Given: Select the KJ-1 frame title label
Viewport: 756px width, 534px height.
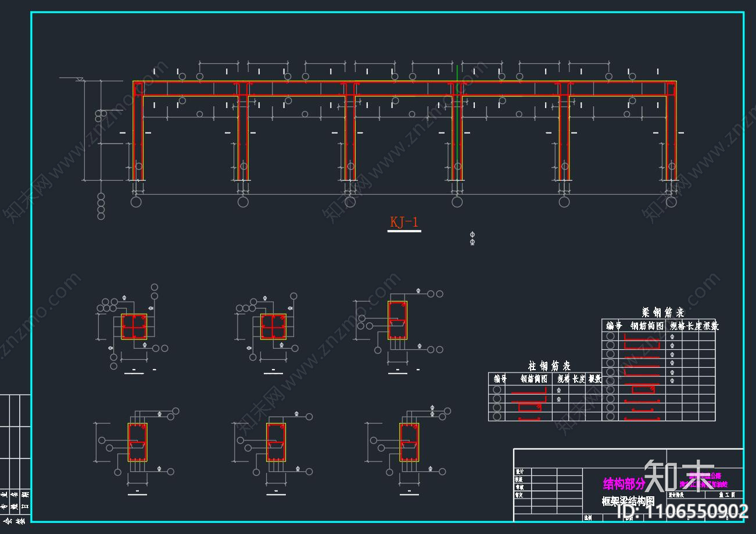Looking at the screenshot, I should [x=404, y=222].
